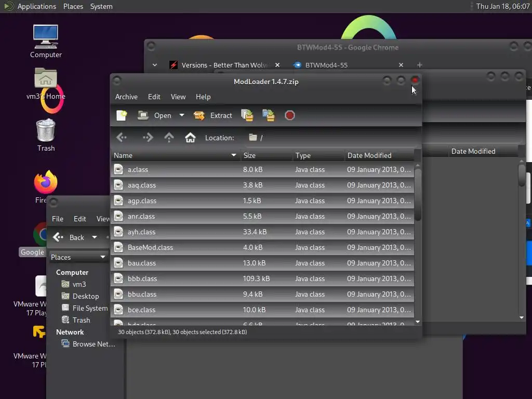The height and width of the screenshot is (399, 532).
Task: Select a.class file row
Action: coord(262,169)
